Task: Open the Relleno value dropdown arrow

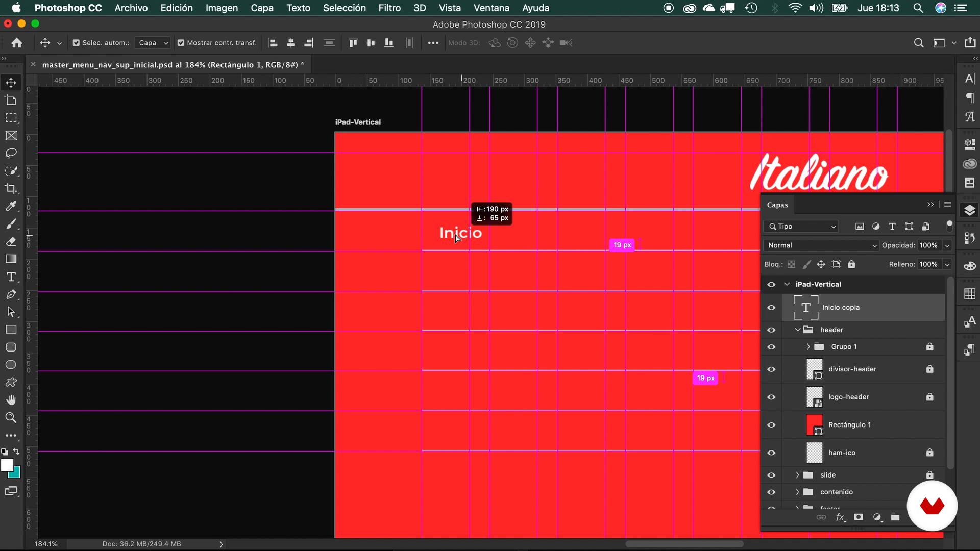Action: tap(947, 264)
